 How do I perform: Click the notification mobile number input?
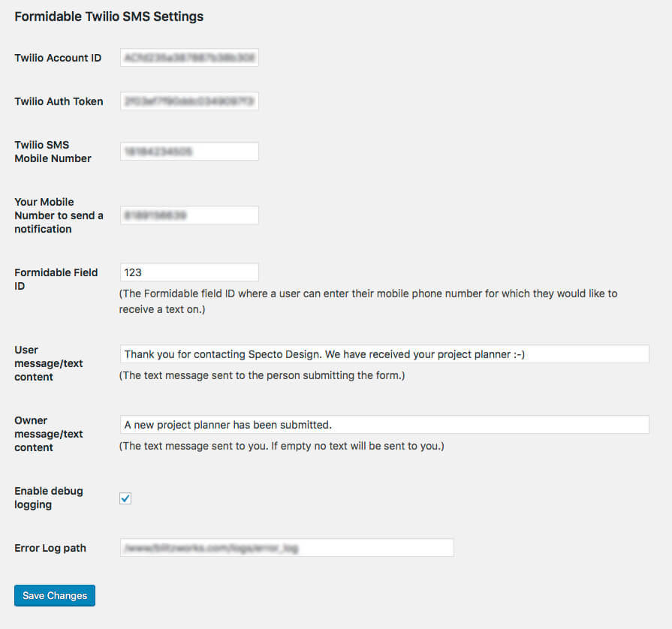(x=189, y=215)
